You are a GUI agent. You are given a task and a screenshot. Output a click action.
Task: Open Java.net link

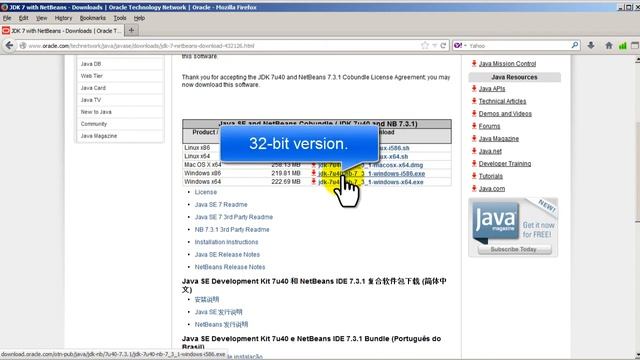pos(490,151)
